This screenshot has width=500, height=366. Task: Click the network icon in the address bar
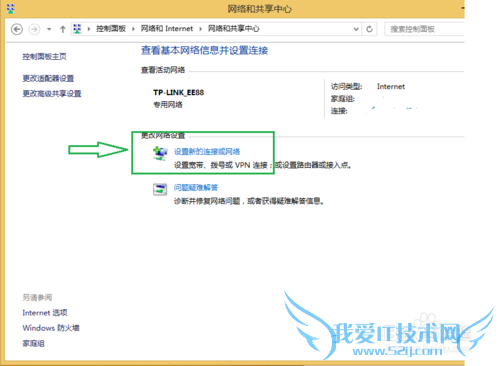pyautogui.click(x=77, y=29)
